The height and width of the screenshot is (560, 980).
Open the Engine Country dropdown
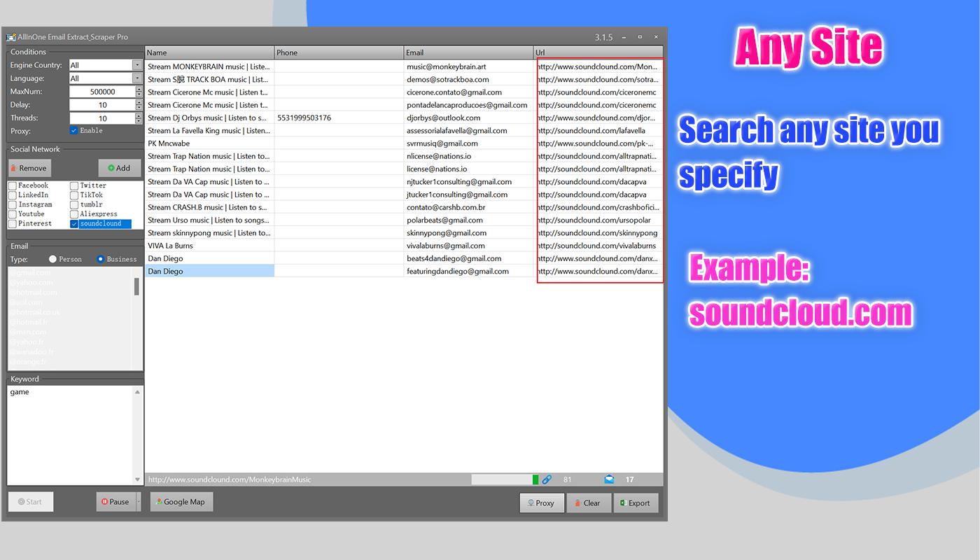click(137, 65)
